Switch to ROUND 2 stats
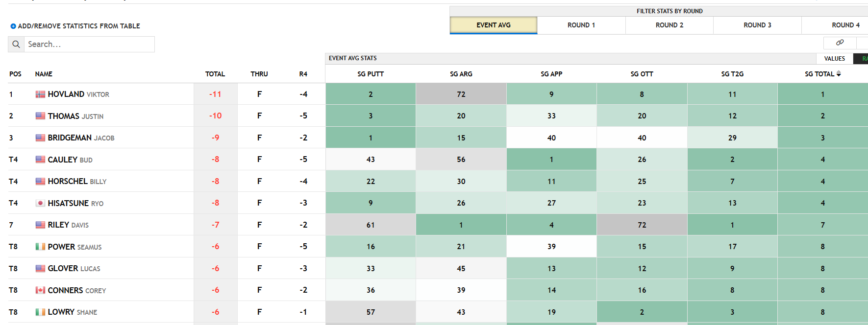This screenshot has height=325, width=868. pyautogui.click(x=670, y=25)
